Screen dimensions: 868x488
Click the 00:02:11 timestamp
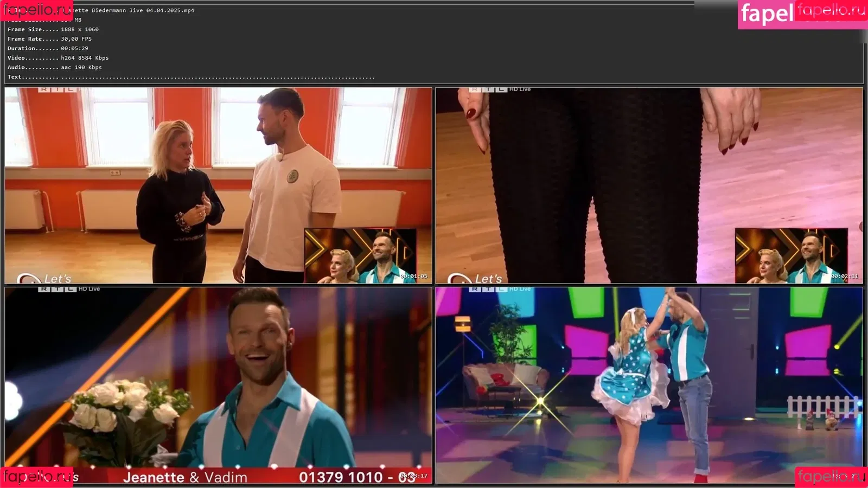click(845, 277)
